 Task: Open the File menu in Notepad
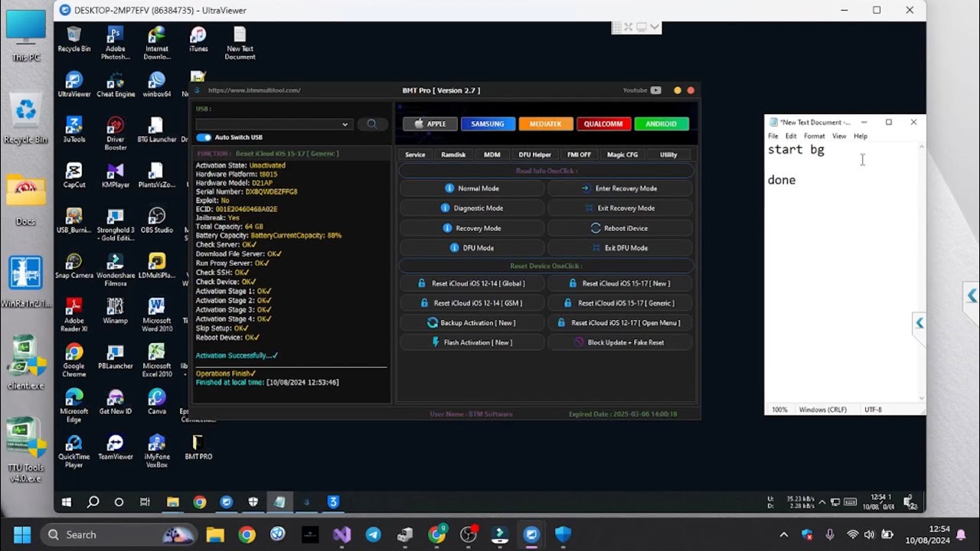[773, 136]
